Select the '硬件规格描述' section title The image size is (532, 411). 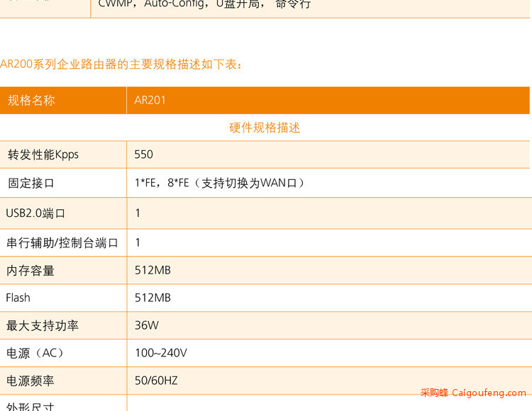tap(265, 128)
